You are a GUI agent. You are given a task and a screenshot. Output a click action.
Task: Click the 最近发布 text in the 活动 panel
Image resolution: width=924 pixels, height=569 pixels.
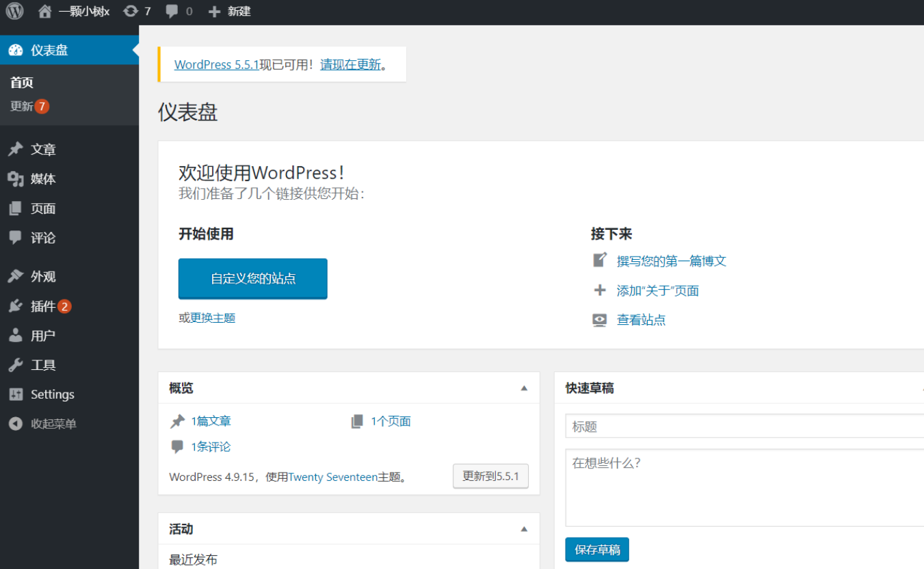click(x=193, y=560)
